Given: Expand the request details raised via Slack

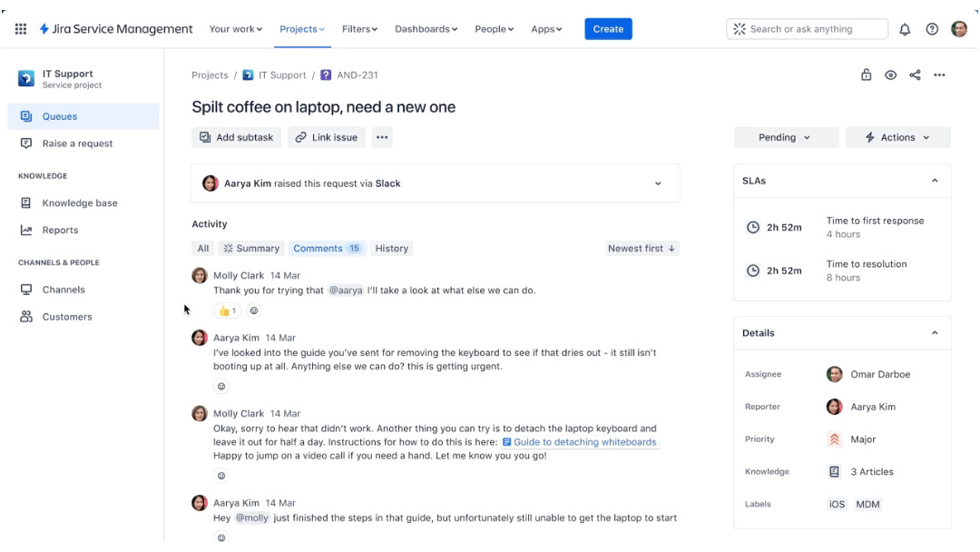Looking at the screenshot, I should pos(658,183).
